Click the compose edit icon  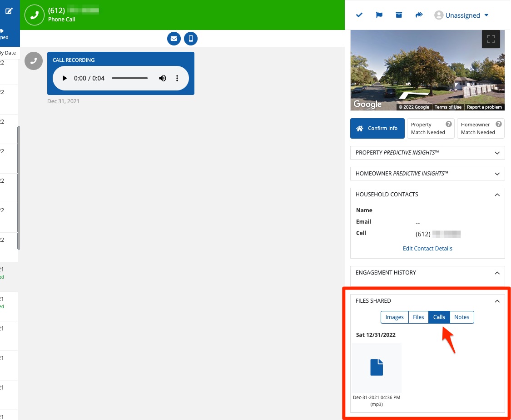pyautogui.click(x=9, y=11)
